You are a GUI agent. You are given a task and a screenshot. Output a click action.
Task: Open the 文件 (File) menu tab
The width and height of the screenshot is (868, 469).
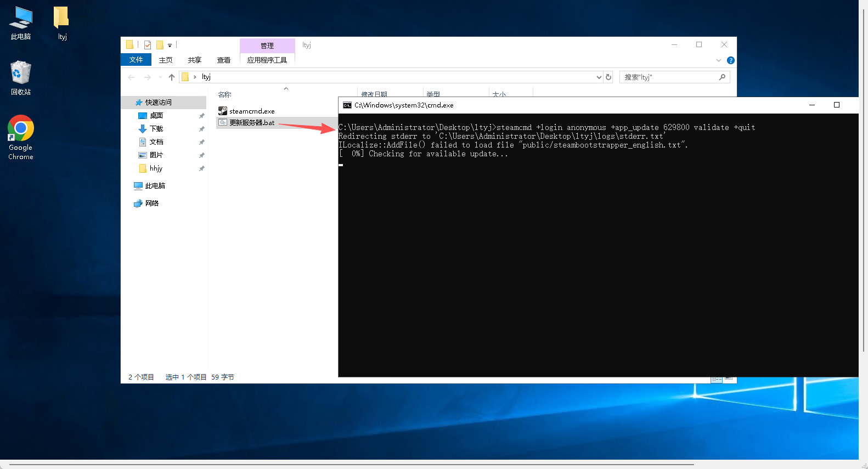pos(136,60)
